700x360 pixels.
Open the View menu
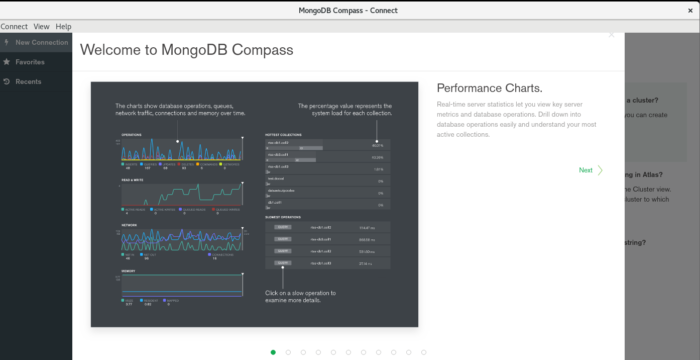pyautogui.click(x=42, y=26)
